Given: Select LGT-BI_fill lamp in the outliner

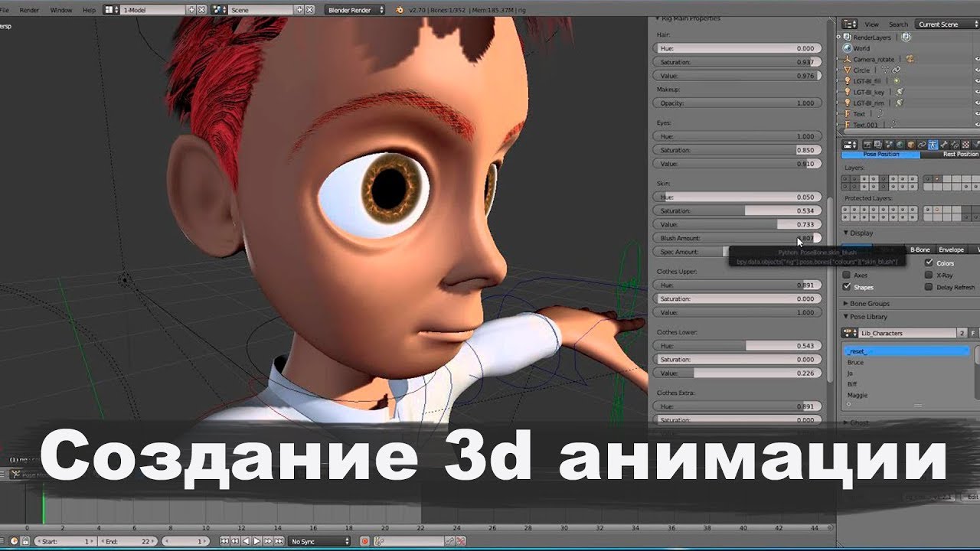Looking at the screenshot, I should point(867,80).
